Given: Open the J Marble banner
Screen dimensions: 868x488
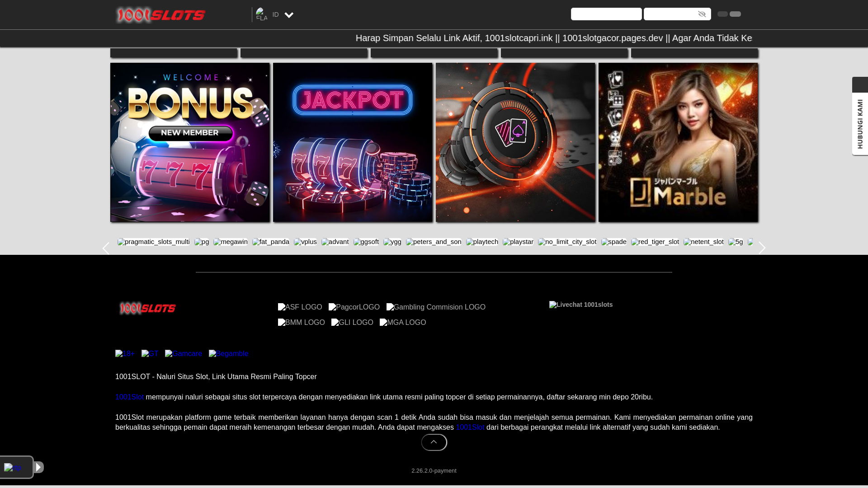Looking at the screenshot, I should 678,142.
